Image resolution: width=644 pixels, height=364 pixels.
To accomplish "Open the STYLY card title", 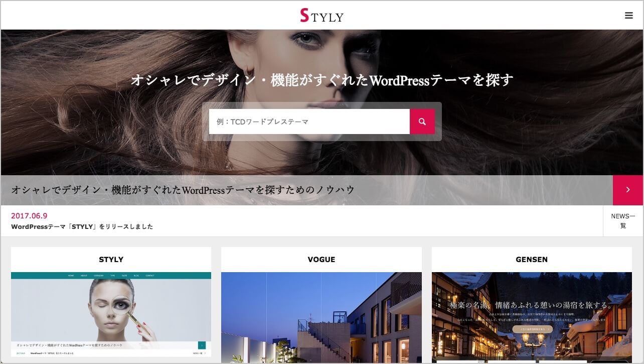I will tap(111, 260).
